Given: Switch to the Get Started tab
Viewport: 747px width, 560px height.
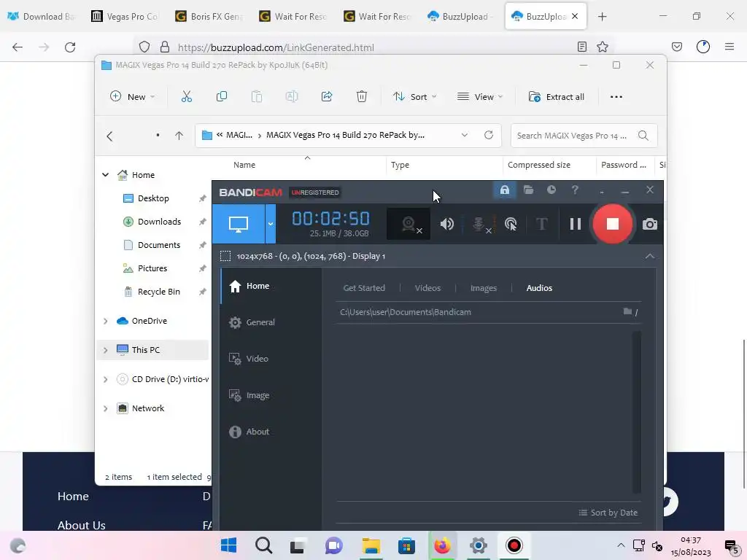Looking at the screenshot, I should (x=364, y=288).
